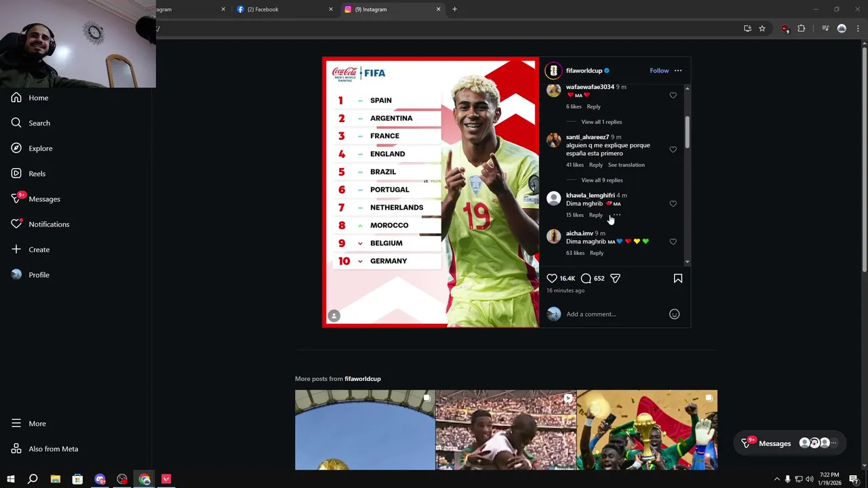Click the Add a comment field

point(614,314)
